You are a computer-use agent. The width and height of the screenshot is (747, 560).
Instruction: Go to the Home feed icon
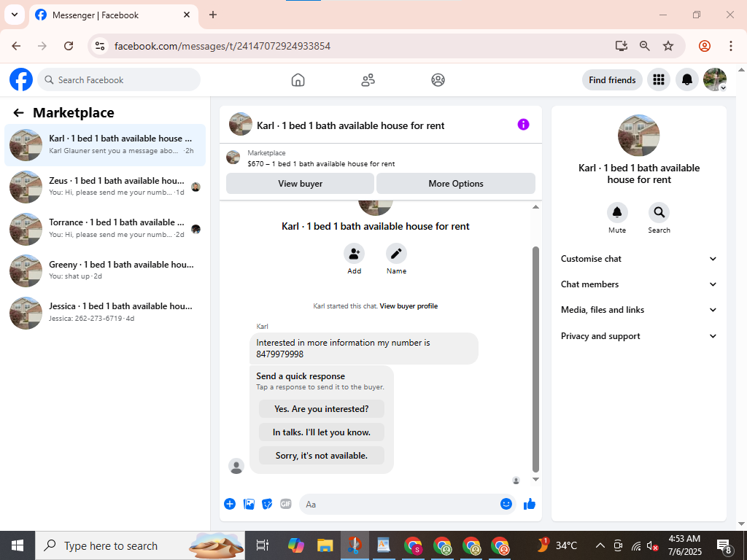pos(298,79)
